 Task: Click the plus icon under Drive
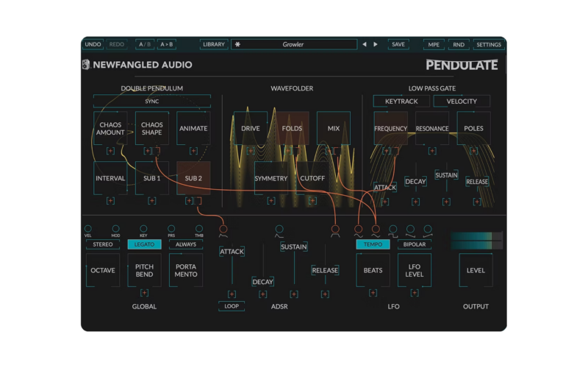tap(250, 150)
